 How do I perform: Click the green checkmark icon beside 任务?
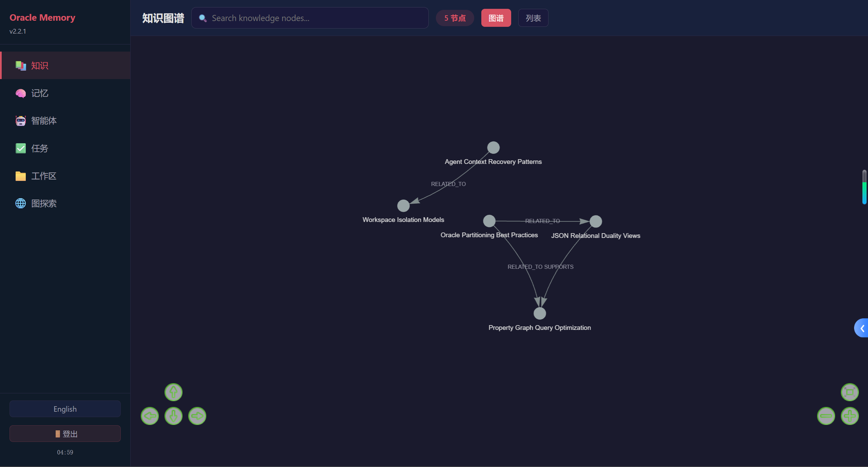(21, 148)
